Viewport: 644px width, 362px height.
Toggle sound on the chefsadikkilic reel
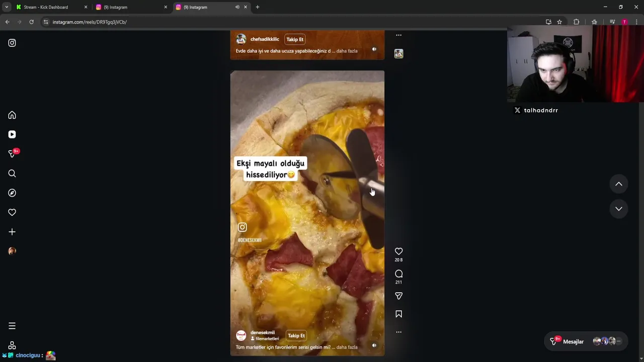coord(374,49)
